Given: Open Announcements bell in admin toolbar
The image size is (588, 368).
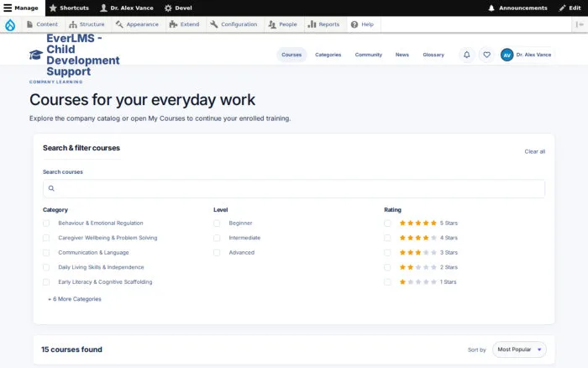Looking at the screenshot, I should (x=517, y=8).
